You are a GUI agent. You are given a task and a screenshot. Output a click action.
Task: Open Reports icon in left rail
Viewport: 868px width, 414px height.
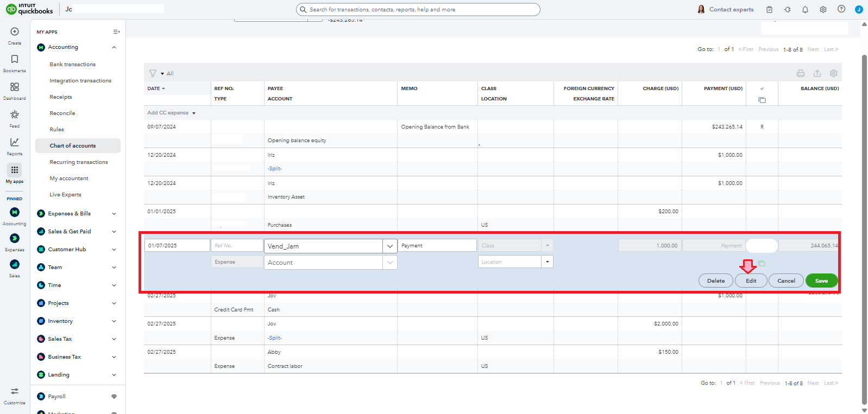15,143
